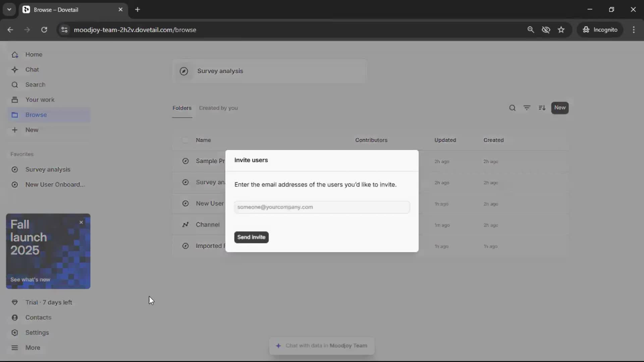The height and width of the screenshot is (362, 644).
Task: Open Contacts in the sidebar
Action: coord(38,317)
